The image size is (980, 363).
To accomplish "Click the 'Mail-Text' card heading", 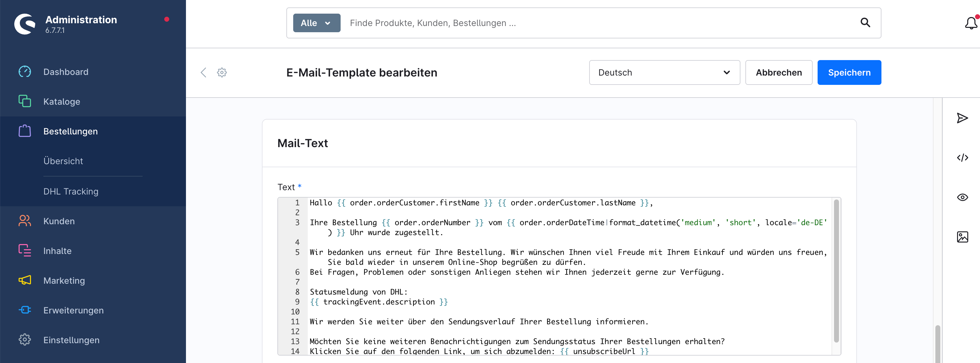I will 302,143.
